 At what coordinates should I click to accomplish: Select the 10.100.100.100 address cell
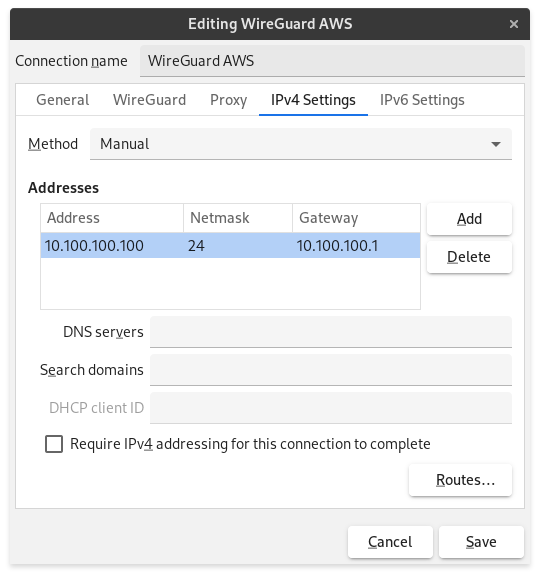(x=112, y=246)
